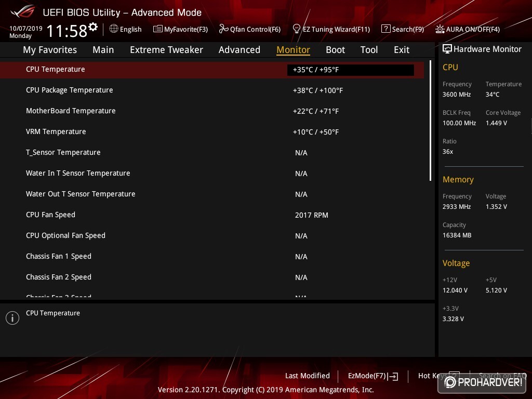Screen dimensions: 532x399
Task: Click the 11:58 clock display
Action: point(67,31)
